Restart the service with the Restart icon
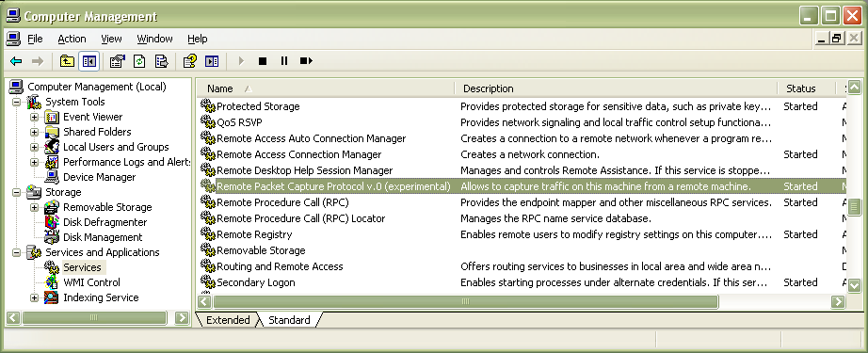Screen dimensions: 868x353 pyautogui.click(x=306, y=61)
